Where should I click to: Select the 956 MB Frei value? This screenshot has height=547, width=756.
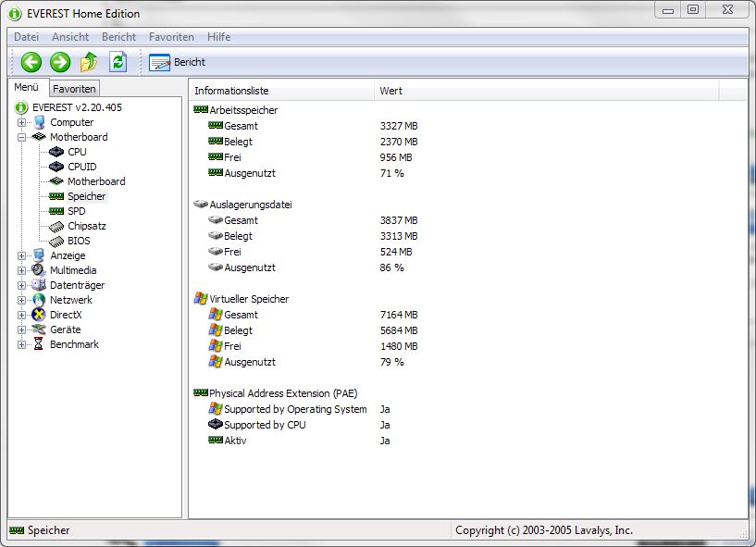(396, 157)
